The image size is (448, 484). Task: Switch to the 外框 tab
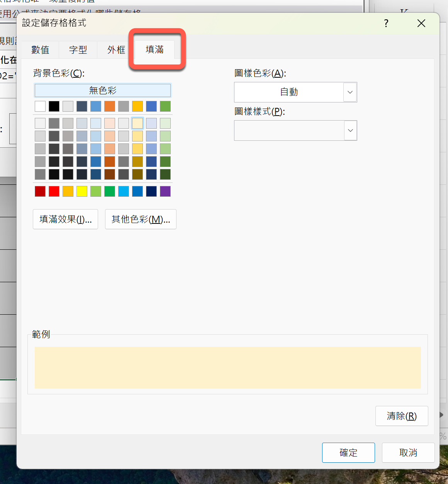coord(116,50)
